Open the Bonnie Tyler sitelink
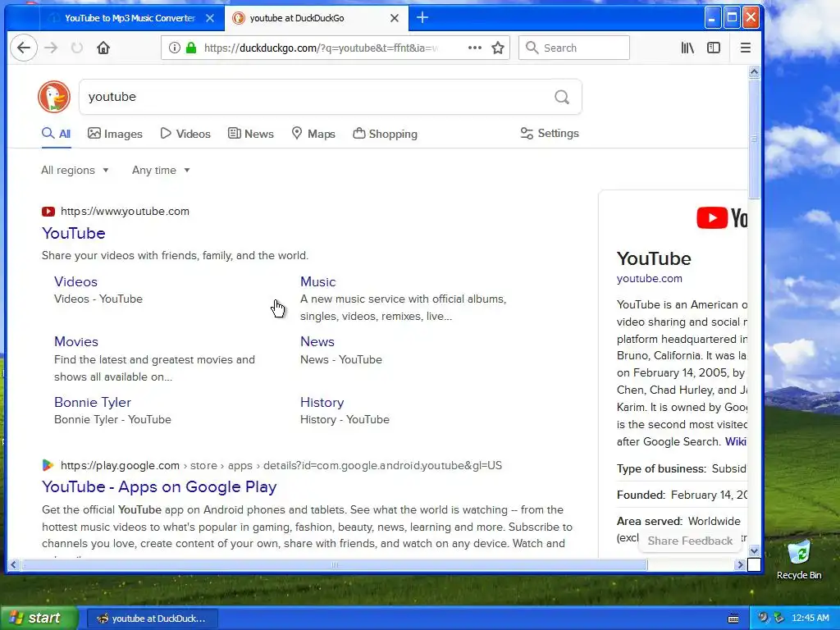The width and height of the screenshot is (840, 630). (92, 402)
